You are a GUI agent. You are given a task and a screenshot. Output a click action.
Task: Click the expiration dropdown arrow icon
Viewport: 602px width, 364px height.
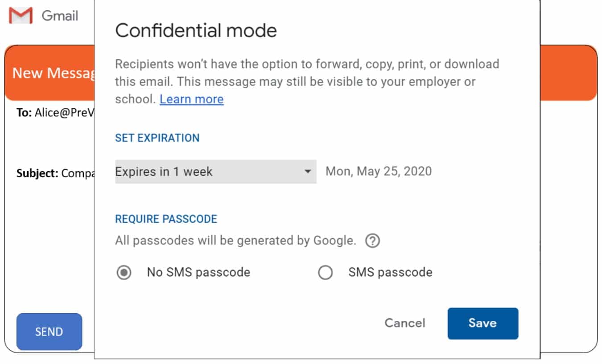[309, 171]
